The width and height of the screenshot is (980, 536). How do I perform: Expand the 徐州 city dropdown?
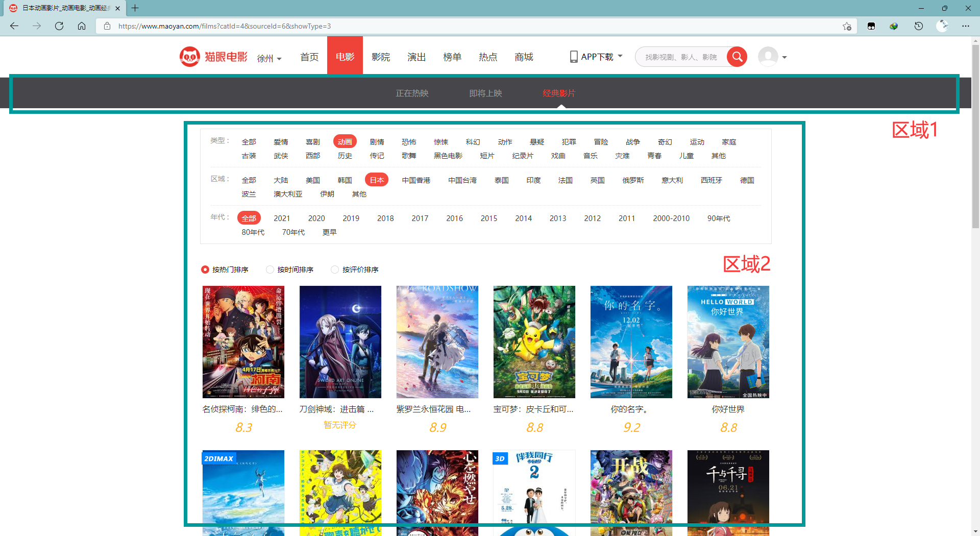pyautogui.click(x=269, y=58)
